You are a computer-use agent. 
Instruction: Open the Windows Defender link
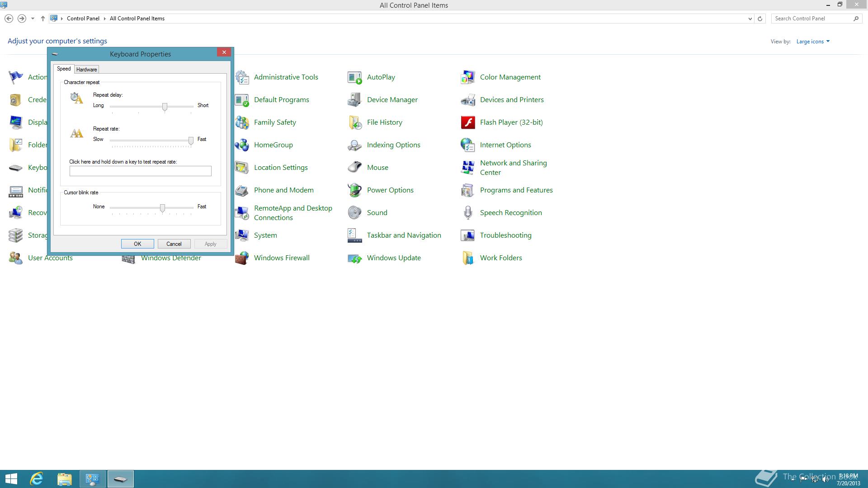tap(171, 258)
